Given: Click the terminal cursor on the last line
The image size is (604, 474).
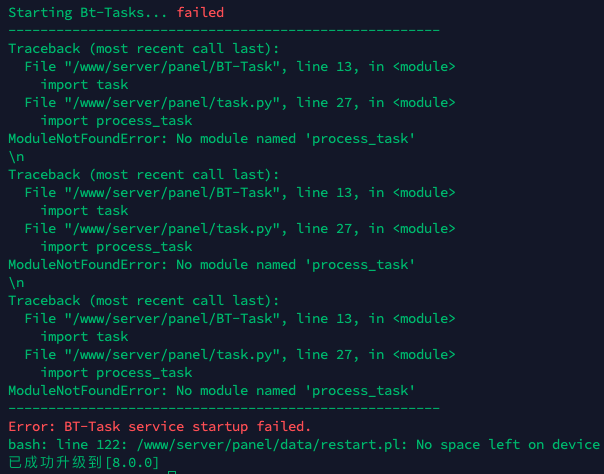Looking at the screenshot, I should coord(172,464).
